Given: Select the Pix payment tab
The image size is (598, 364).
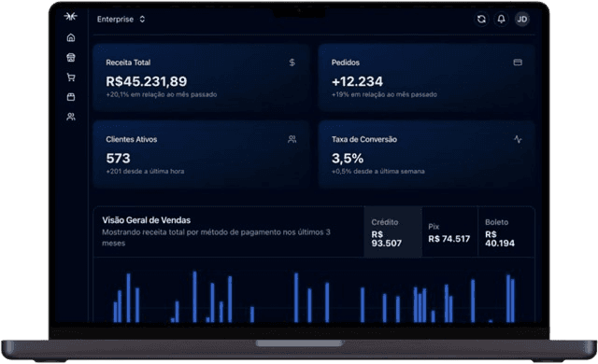Looking at the screenshot, I should pyautogui.click(x=449, y=231).
